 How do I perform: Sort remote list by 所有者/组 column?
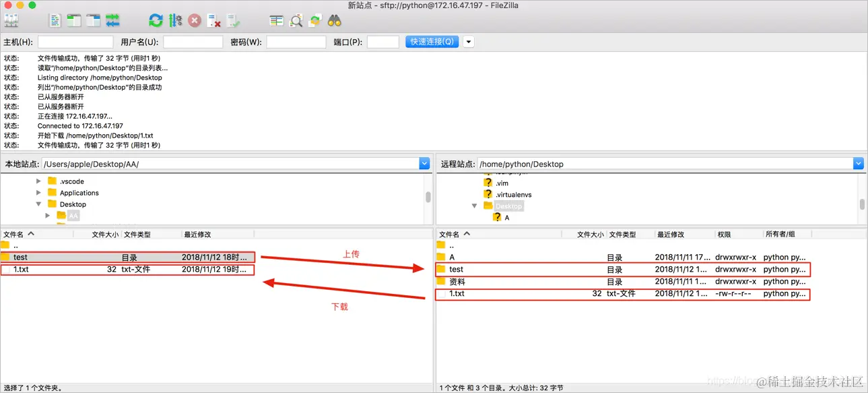787,234
